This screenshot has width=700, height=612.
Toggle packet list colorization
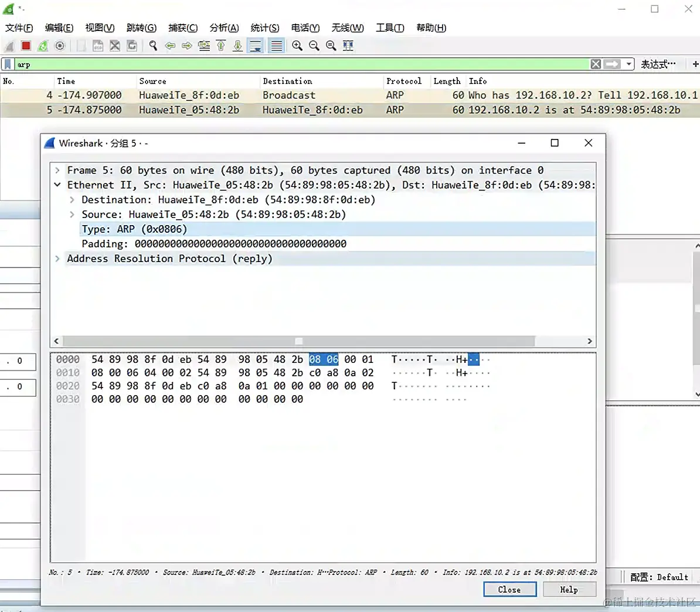click(x=277, y=46)
